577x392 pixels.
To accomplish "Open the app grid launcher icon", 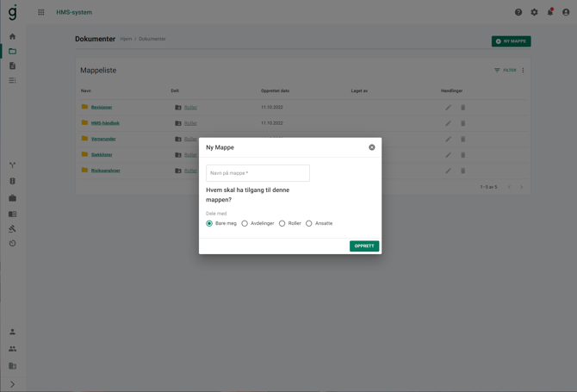I will coord(40,12).
